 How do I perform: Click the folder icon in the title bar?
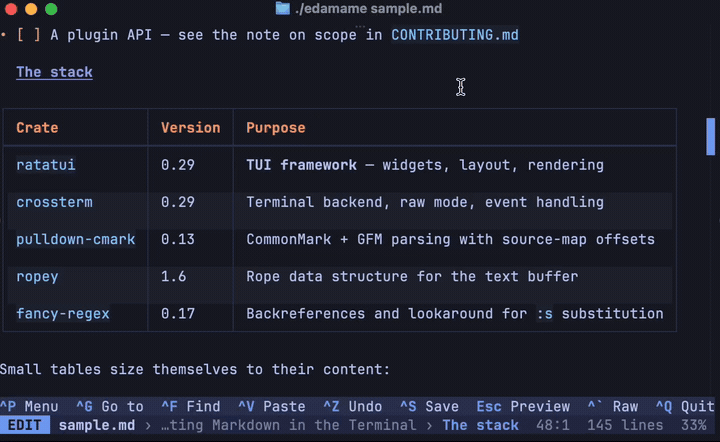point(282,8)
